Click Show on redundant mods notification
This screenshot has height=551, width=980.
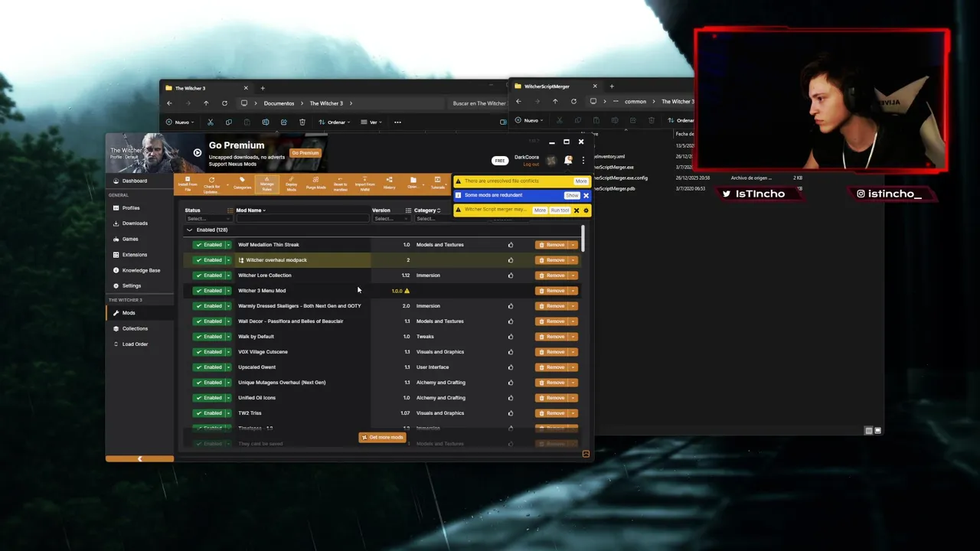point(572,195)
